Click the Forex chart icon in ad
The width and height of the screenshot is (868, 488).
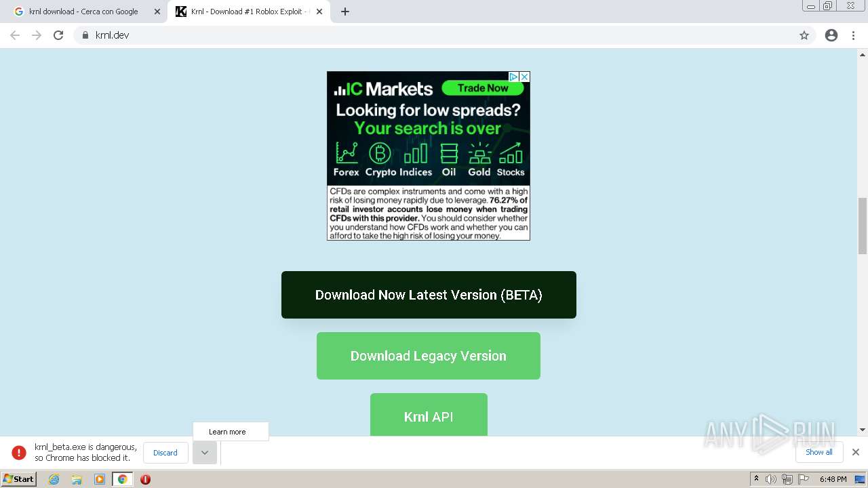[x=347, y=153]
